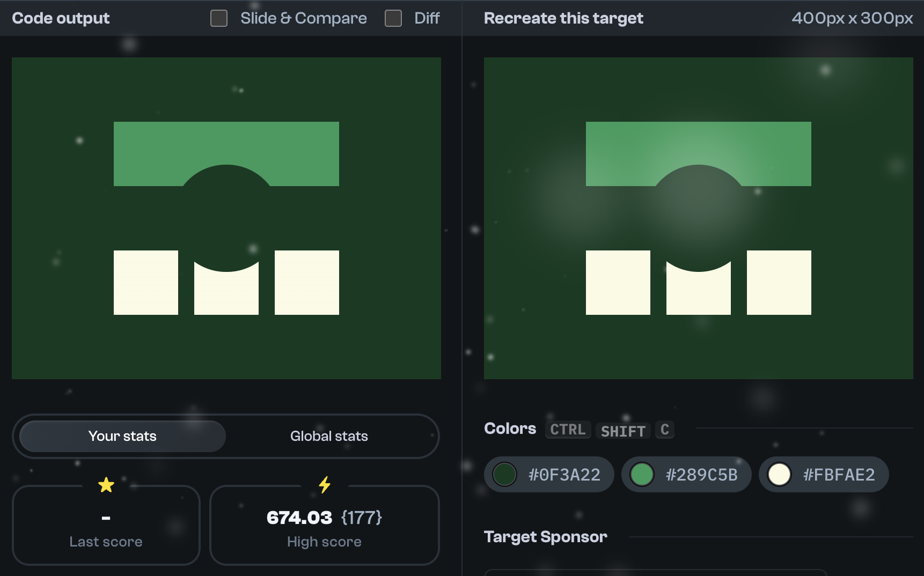Click the C key badge after SHIFT
This screenshot has width=924, height=576.
(664, 430)
